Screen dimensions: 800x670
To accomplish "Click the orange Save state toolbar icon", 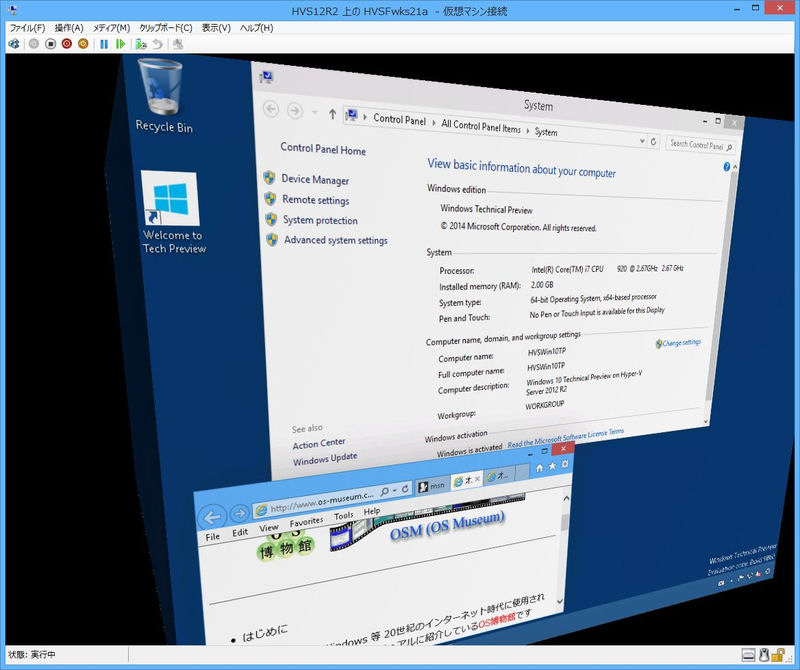I will (83, 44).
